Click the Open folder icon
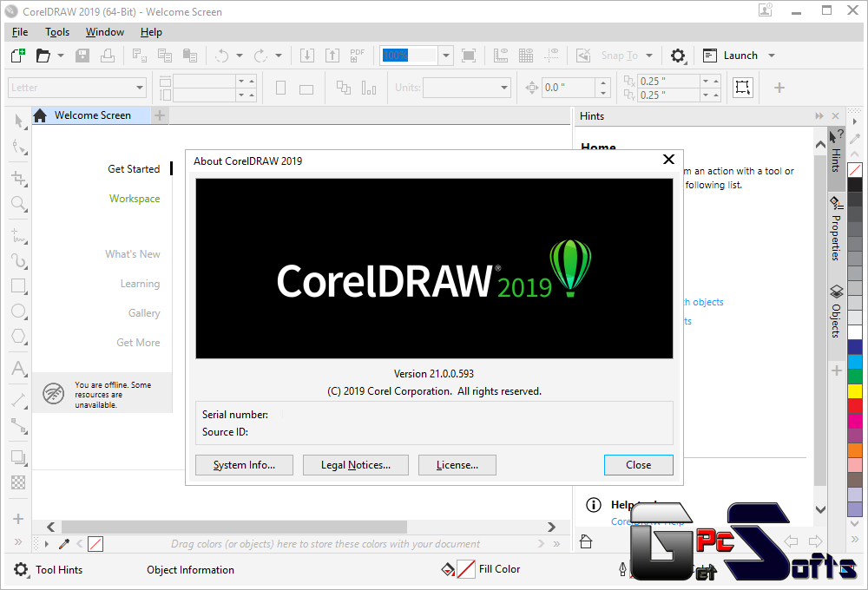This screenshot has width=868, height=590. 43,56
